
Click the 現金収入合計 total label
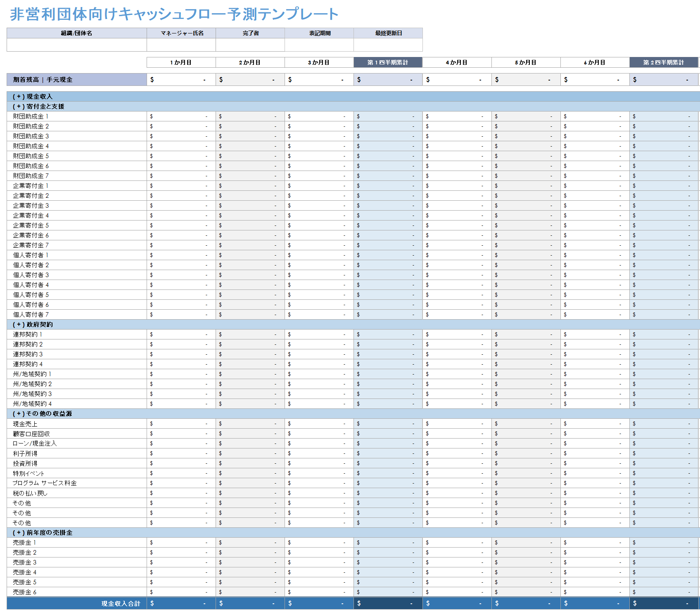click(121, 604)
